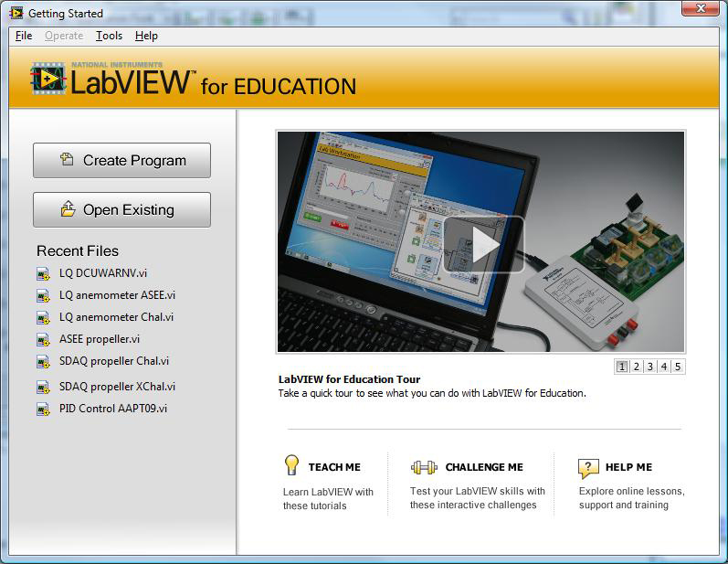Open recent file SDAQ propeller XChal.vi

[117, 387]
